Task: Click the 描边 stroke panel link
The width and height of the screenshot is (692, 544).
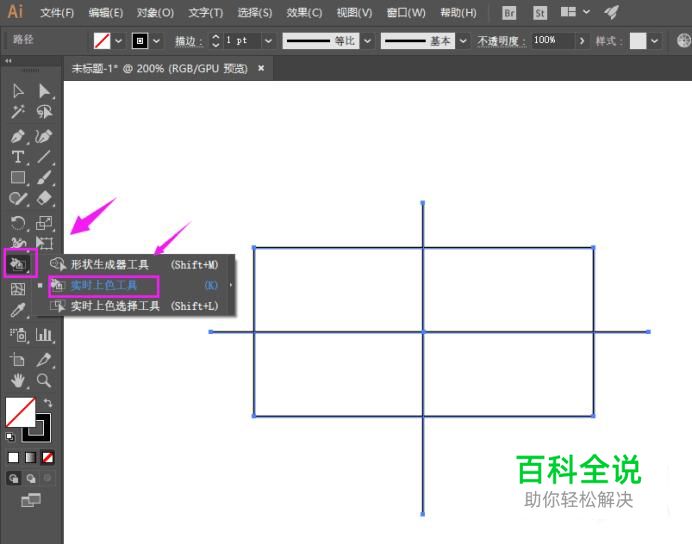Action: 188,41
